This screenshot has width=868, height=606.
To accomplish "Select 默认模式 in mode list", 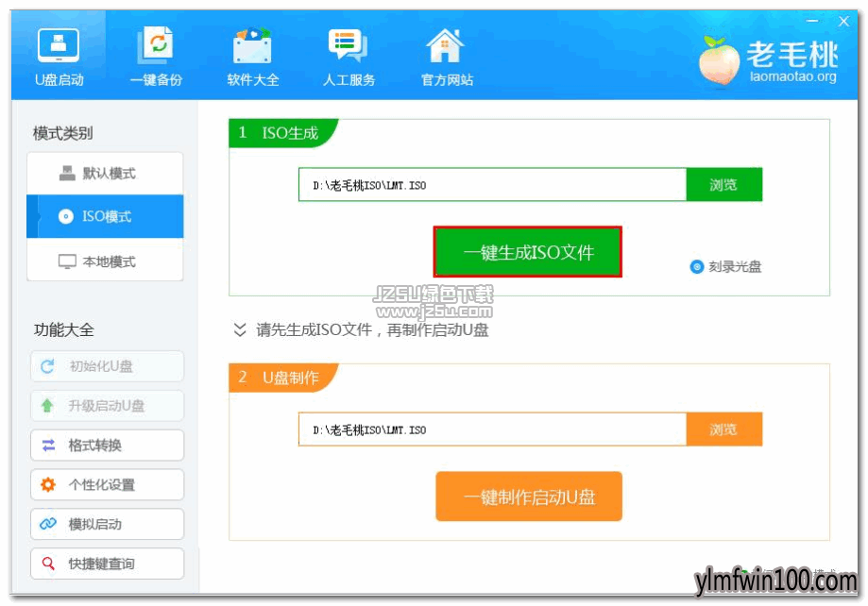I will tap(105, 174).
